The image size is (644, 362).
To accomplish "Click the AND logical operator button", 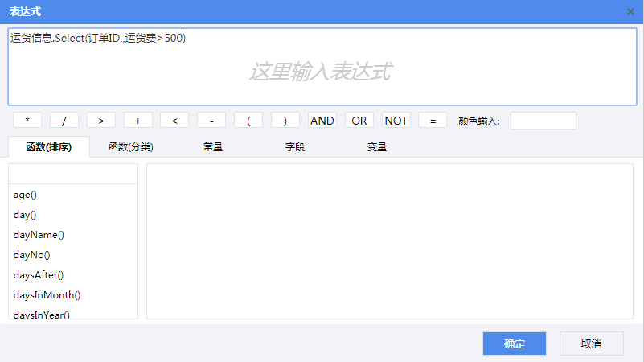I will pyautogui.click(x=322, y=121).
